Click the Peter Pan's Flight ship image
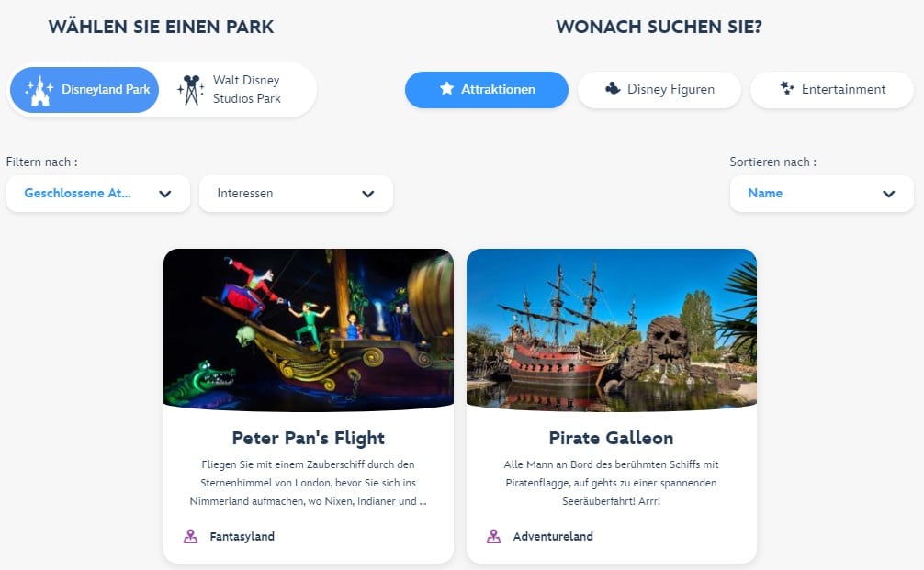Screen dimensions: 924x570 coord(309,330)
